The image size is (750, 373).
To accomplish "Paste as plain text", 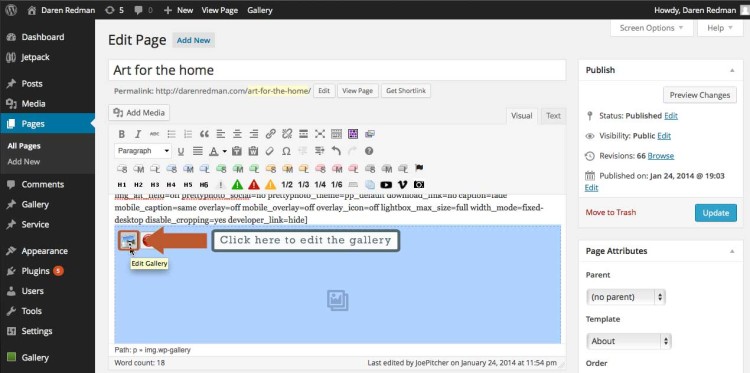I will pos(236,151).
